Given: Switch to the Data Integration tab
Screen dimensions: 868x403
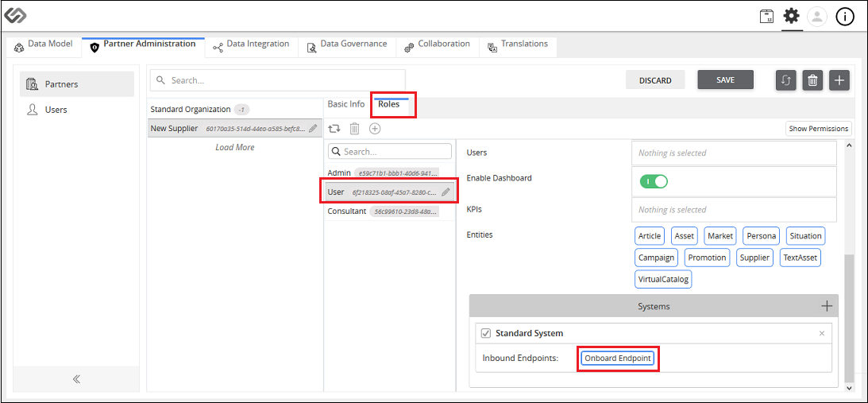Looking at the screenshot, I should [x=251, y=47].
